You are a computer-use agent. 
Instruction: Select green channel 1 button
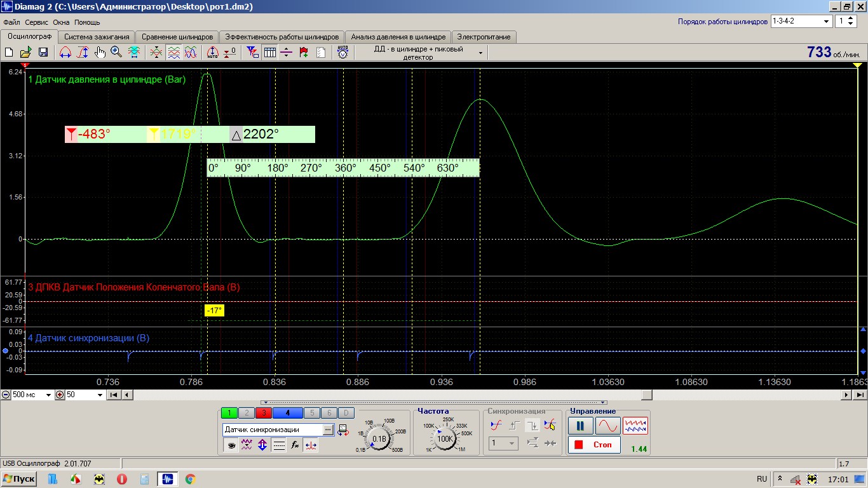[x=229, y=413]
